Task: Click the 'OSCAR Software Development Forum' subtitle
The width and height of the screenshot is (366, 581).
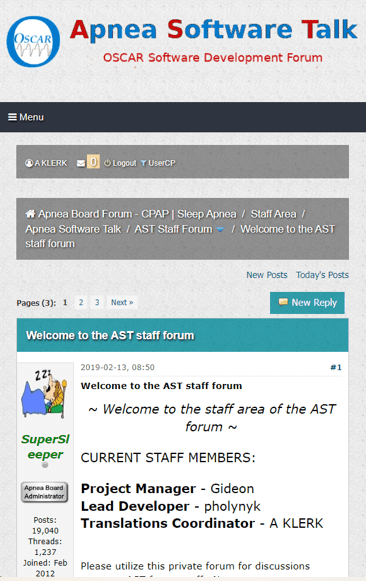Action: (213, 58)
